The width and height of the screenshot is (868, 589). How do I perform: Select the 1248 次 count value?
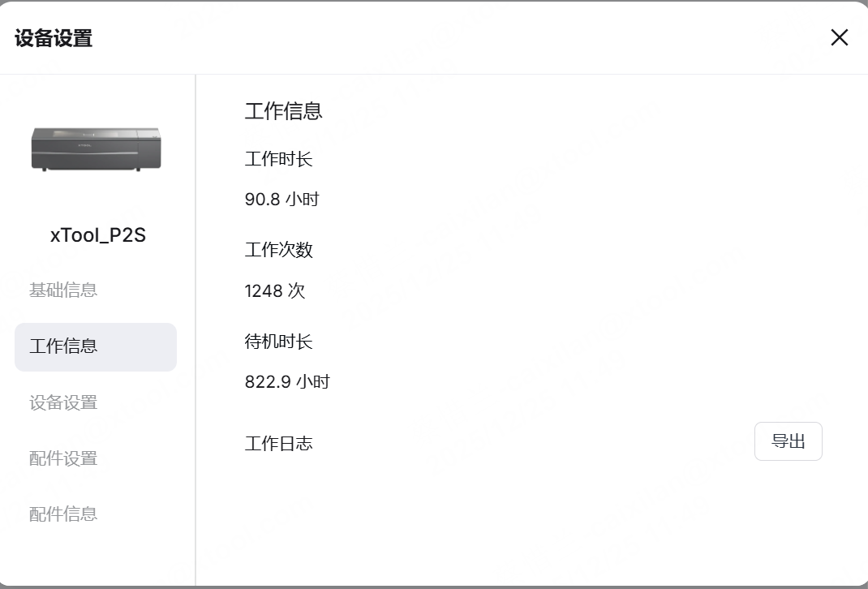(274, 291)
